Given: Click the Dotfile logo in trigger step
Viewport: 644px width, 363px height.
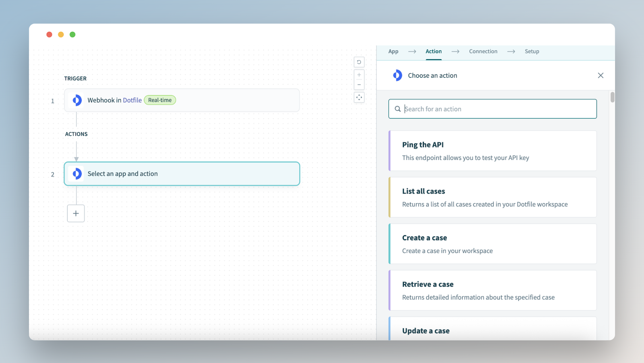Looking at the screenshot, I should 77,100.
